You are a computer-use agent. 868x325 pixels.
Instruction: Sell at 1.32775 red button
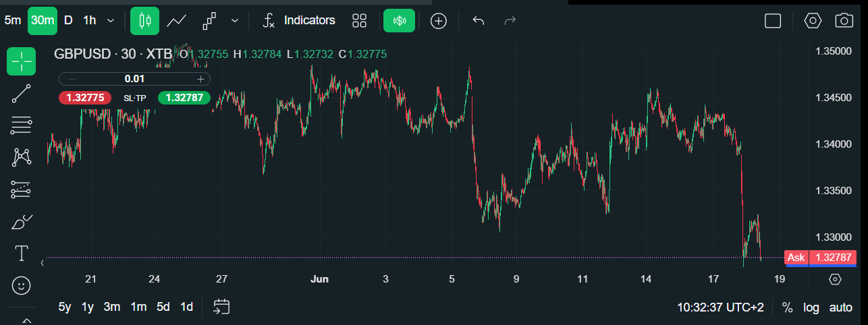(x=85, y=98)
